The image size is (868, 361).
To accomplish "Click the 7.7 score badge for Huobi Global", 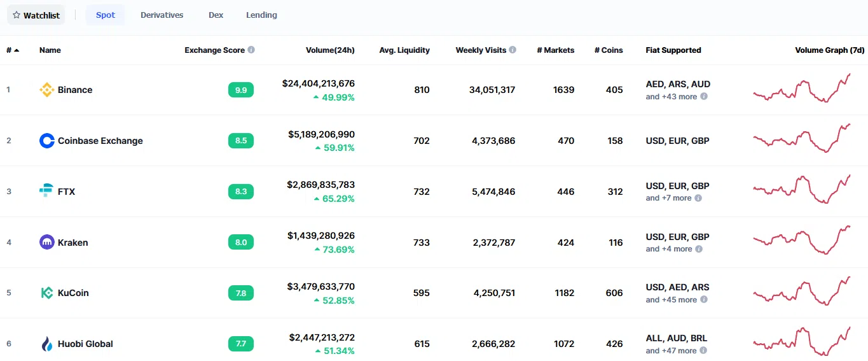I will (241, 344).
